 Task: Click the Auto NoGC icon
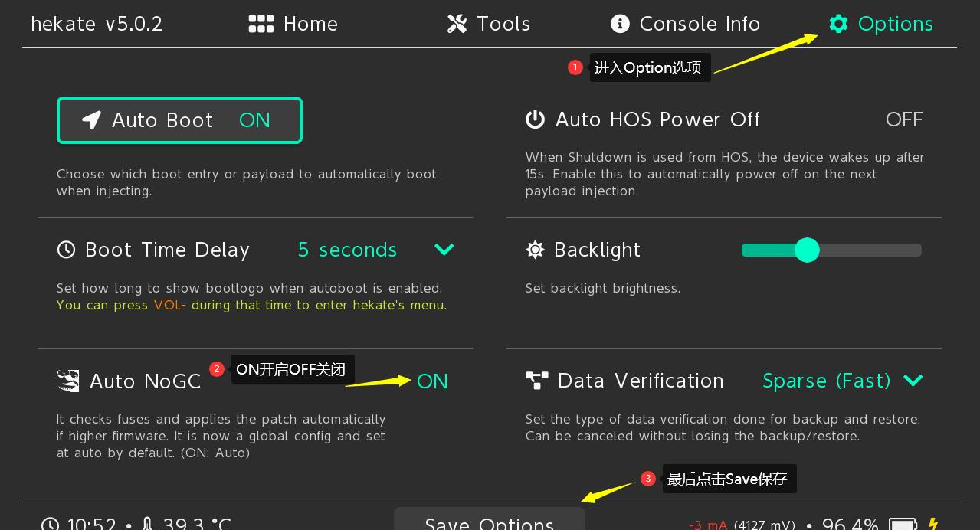tap(68, 381)
